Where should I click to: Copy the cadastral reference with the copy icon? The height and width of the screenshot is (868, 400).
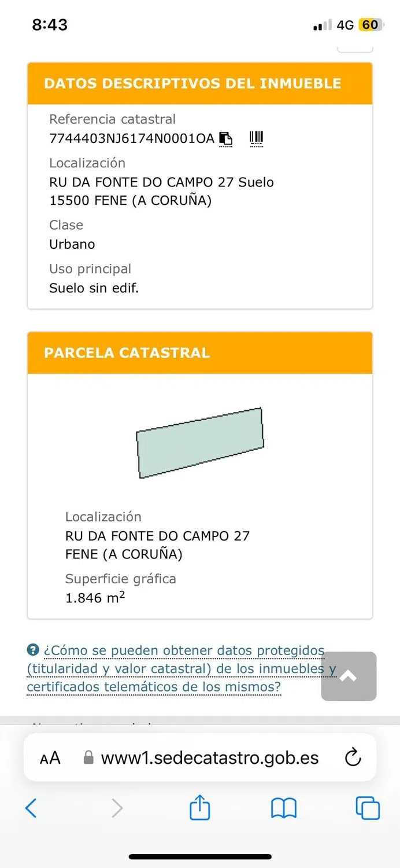[225, 139]
